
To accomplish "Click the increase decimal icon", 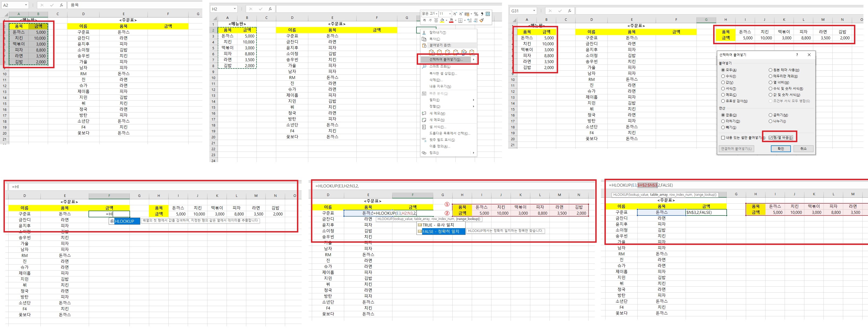I will 469,20.
